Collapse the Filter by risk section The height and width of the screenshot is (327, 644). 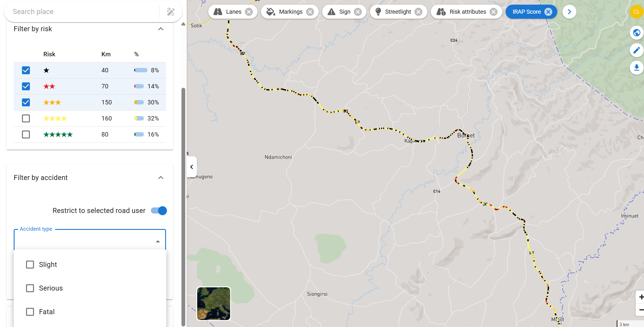(160, 29)
